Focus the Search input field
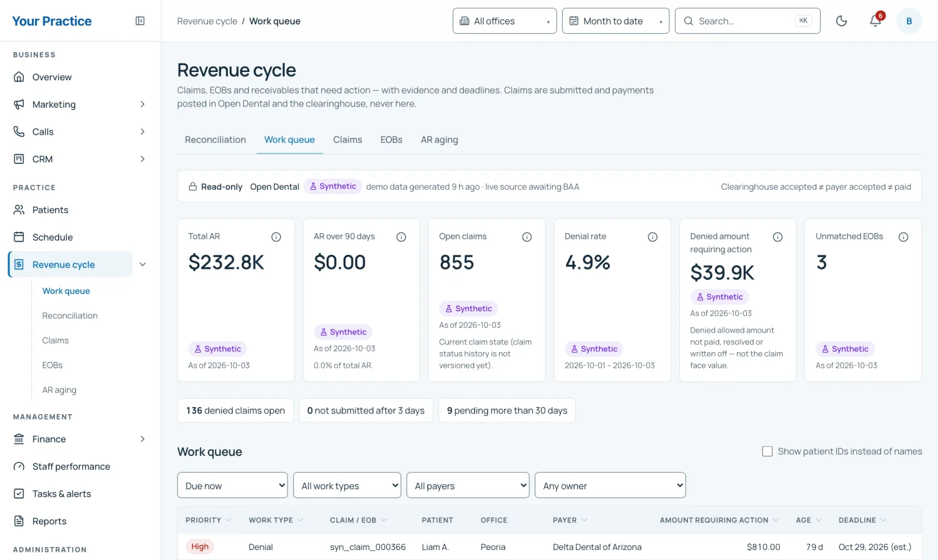Screen dimensions: 938x560 click(x=747, y=21)
